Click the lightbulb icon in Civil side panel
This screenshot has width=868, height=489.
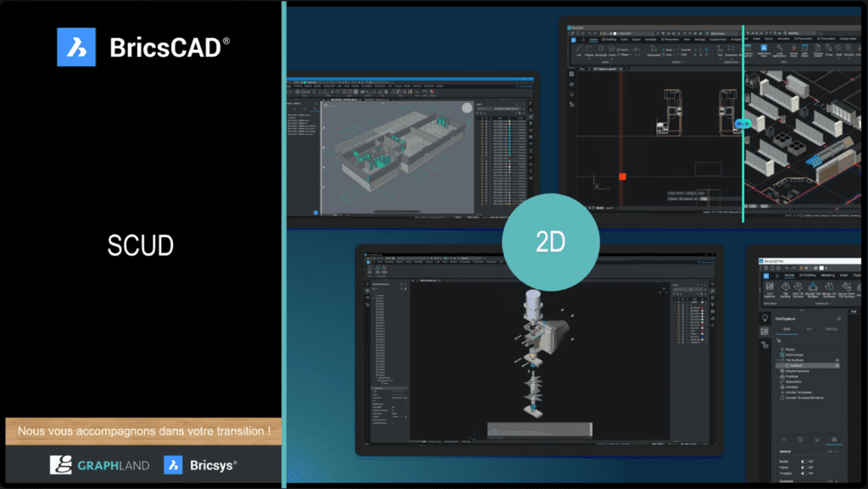[765, 318]
